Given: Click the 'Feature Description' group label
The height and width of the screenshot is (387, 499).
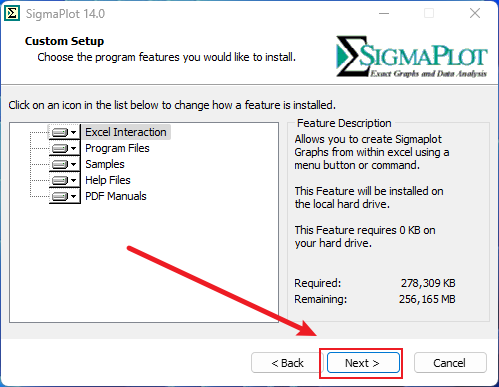Looking at the screenshot, I should click(x=344, y=123).
